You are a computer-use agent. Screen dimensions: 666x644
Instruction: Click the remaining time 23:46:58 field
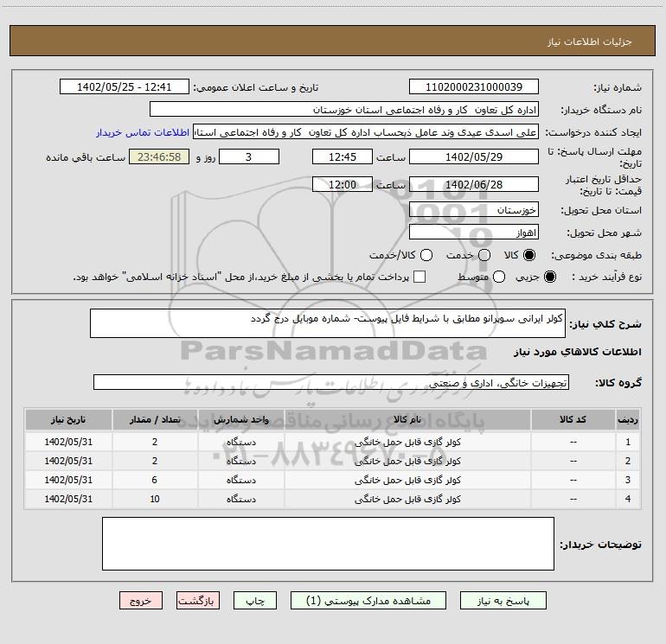click(159, 156)
